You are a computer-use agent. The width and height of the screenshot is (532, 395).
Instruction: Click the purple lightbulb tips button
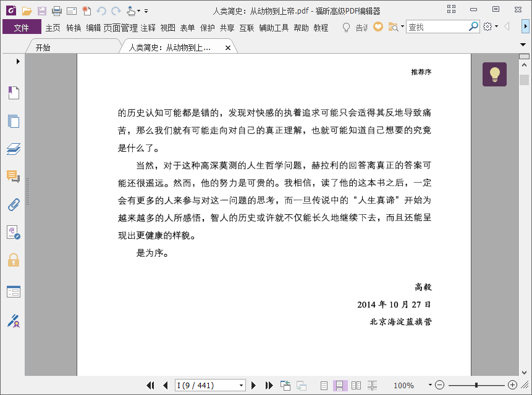494,74
